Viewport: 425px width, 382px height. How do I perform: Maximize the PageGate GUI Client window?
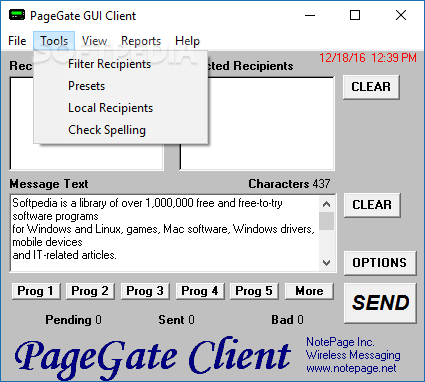pyautogui.click(x=355, y=15)
